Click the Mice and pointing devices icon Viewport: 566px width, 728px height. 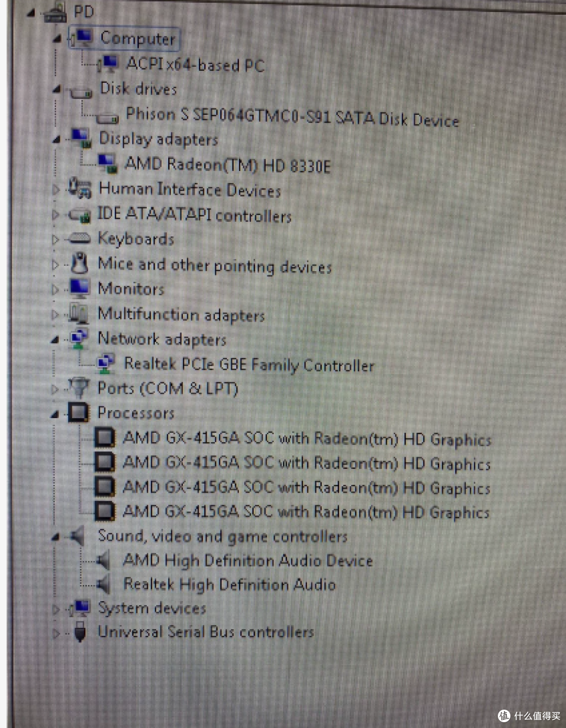[79, 263]
